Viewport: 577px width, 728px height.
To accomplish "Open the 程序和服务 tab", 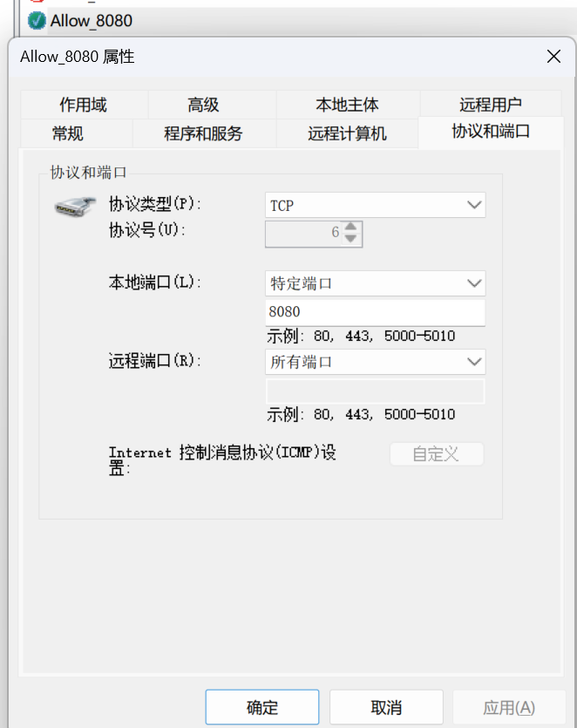I will [203, 133].
